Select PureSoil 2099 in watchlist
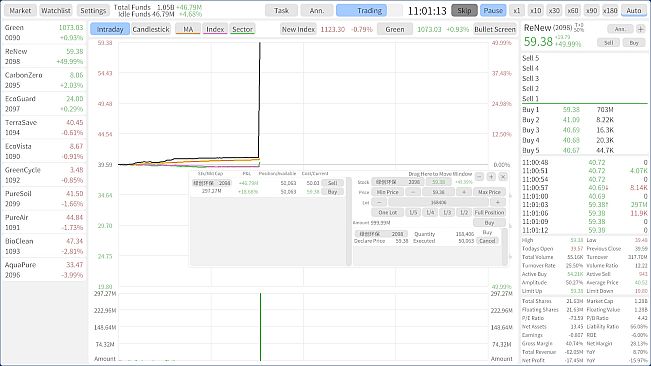651x366 pixels. (x=44, y=198)
